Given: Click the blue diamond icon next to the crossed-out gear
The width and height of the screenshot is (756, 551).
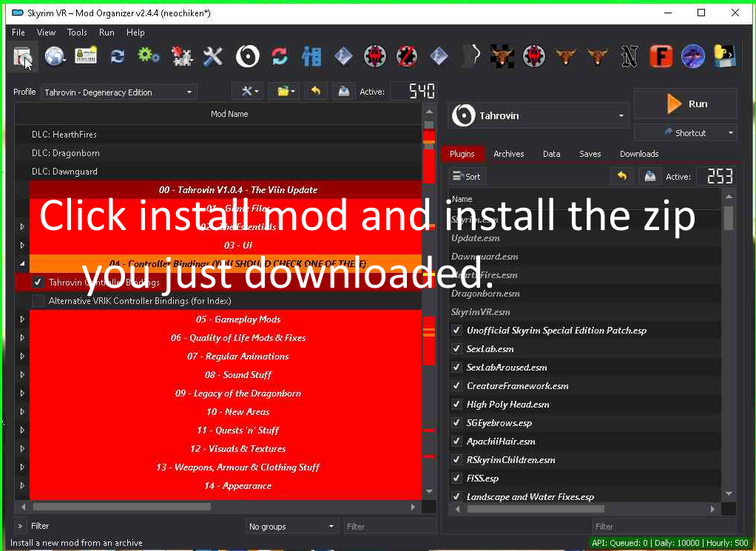Looking at the screenshot, I should tap(439, 56).
